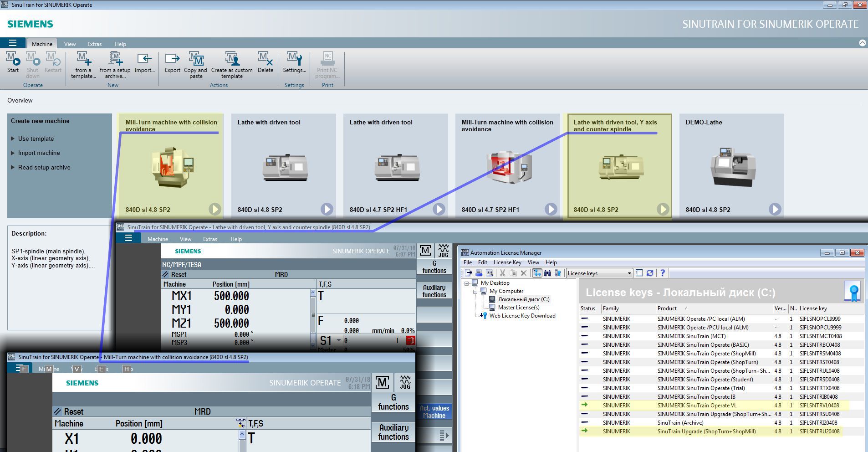Expand the Use template option

pos(32,139)
